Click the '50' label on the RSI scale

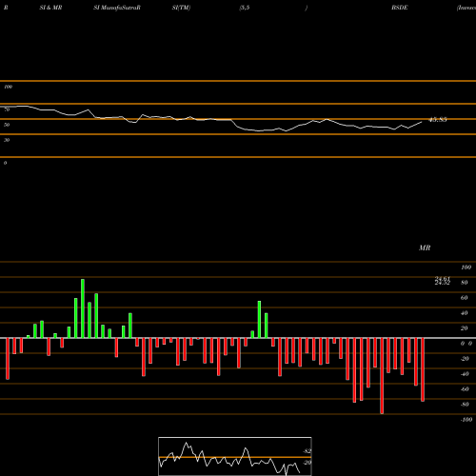[7, 125]
